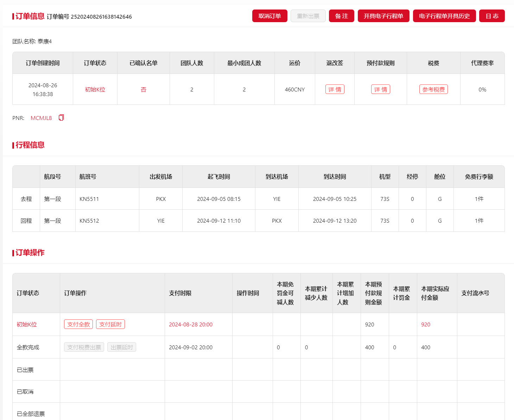Open 电子行程单开具历史 history
Image resolution: width=514 pixels, height=420 pixels.
tap(444, 16)
